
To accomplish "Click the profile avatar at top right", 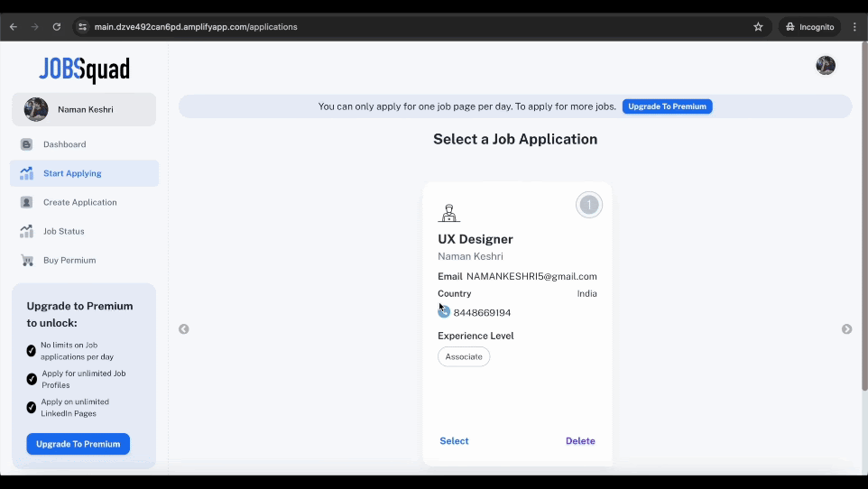I will tap(826, 65).
